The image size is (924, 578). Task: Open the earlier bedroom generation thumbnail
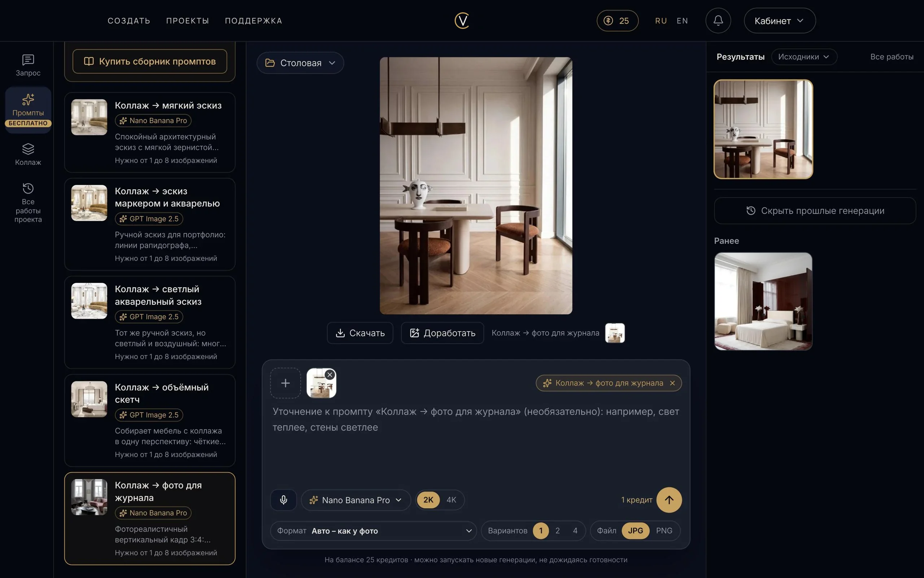pos(763,301)
